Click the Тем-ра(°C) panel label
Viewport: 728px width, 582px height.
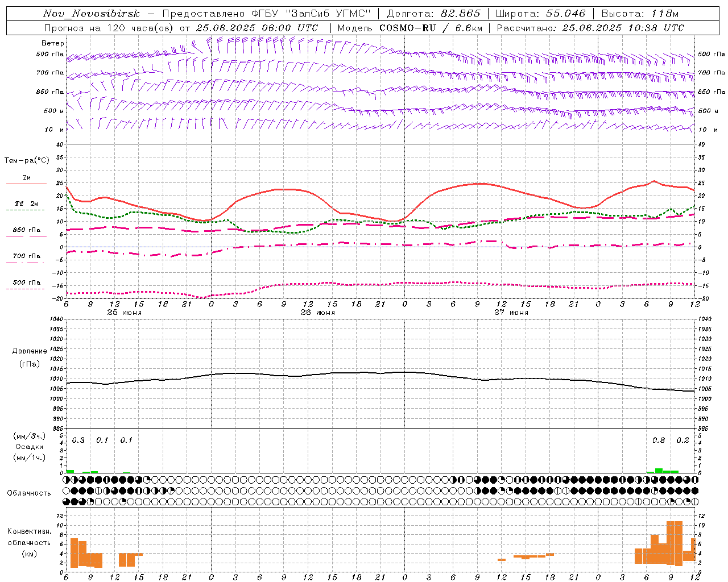[27, 161]
